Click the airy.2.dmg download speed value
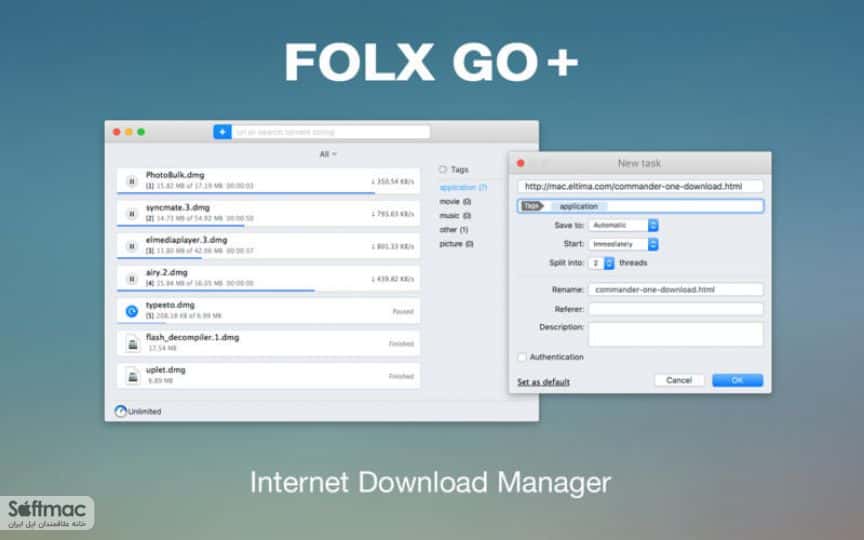The height and width of the screenshot is (540, 864). point(393,279)
